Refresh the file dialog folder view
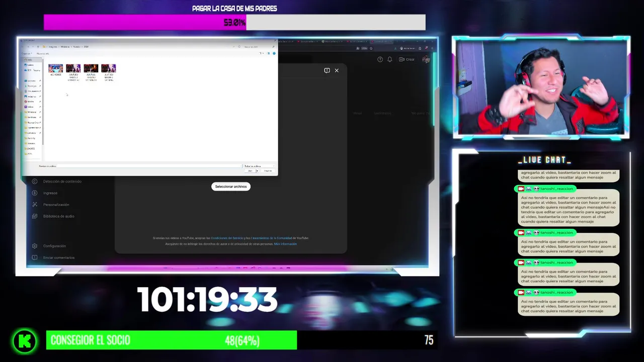This screenshot has height=362, width=644. coord(239,47)
